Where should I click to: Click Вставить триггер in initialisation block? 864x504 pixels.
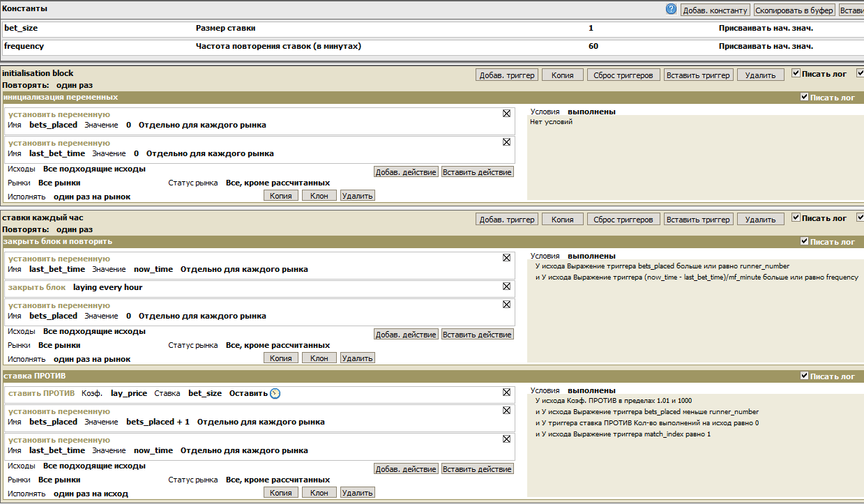point(698,75)
